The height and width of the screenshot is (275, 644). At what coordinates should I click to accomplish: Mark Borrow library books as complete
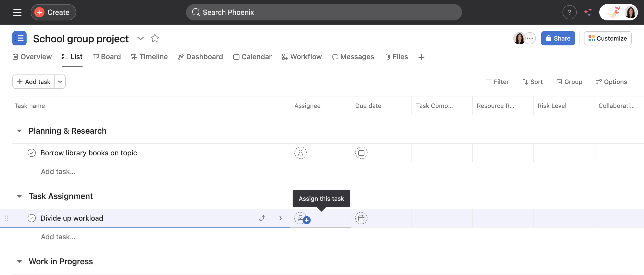[x=32, y=153]
